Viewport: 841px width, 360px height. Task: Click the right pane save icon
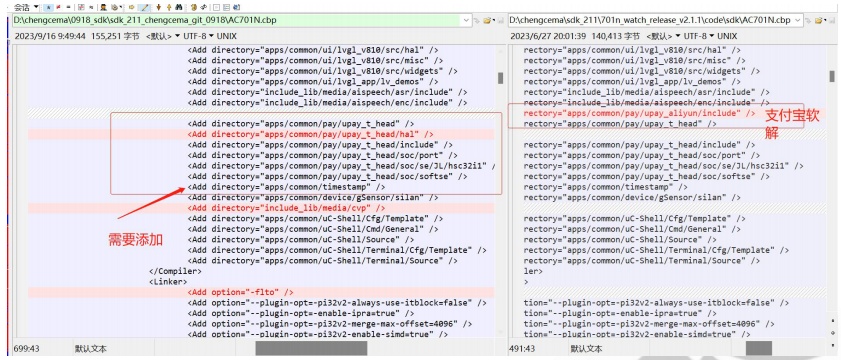click(832, 20)
